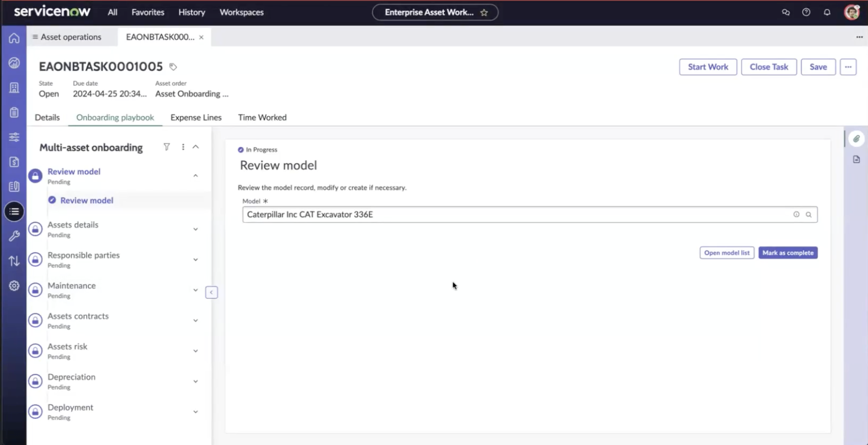Click the tab bar overflow dots

(859, 37)
